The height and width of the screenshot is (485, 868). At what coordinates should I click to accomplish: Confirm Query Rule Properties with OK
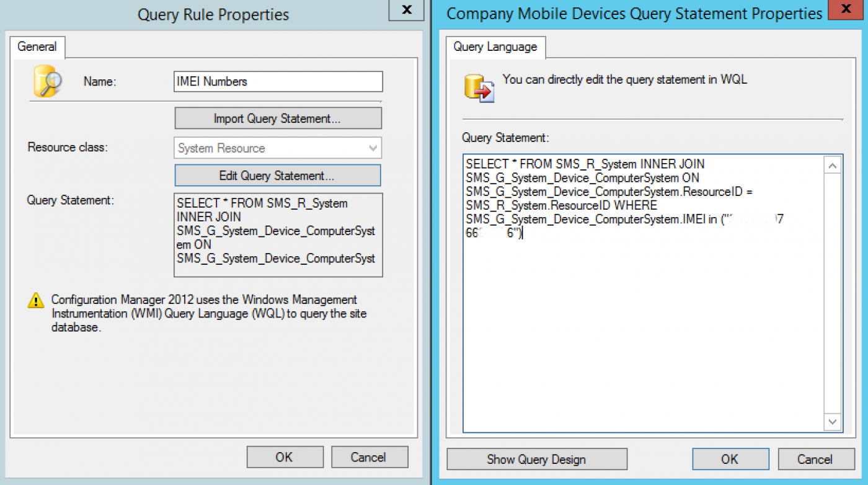(285, 456)
